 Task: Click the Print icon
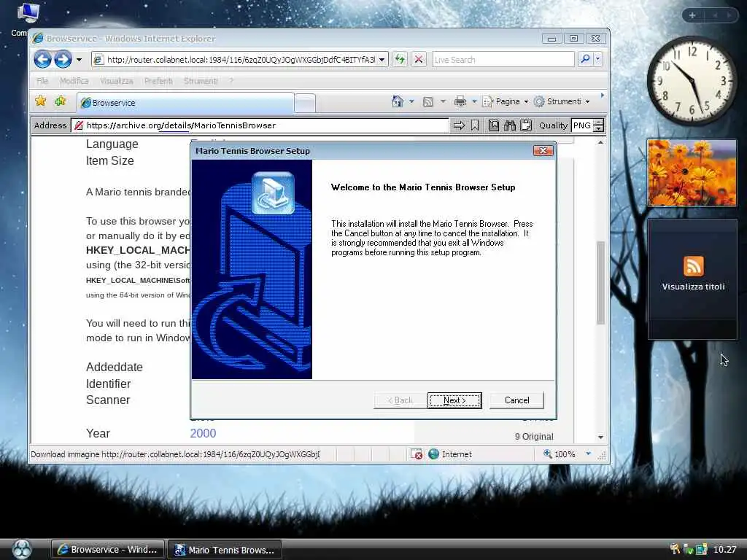pos(460,101)
